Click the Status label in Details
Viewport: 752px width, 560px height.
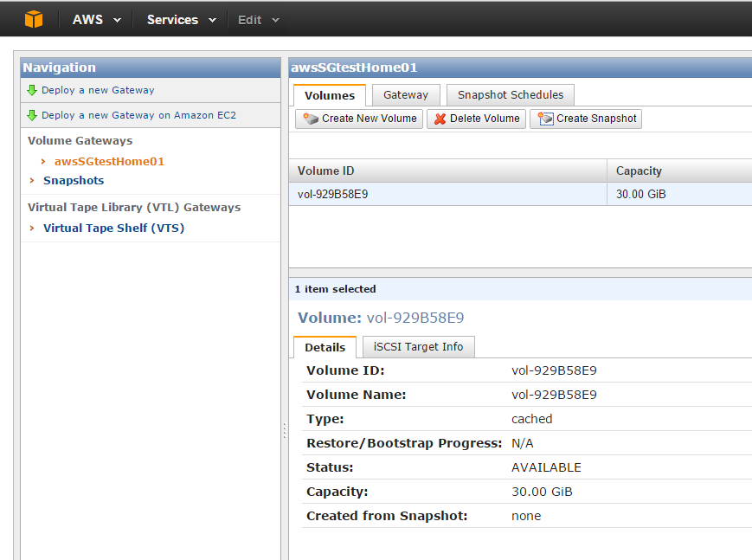330,467
